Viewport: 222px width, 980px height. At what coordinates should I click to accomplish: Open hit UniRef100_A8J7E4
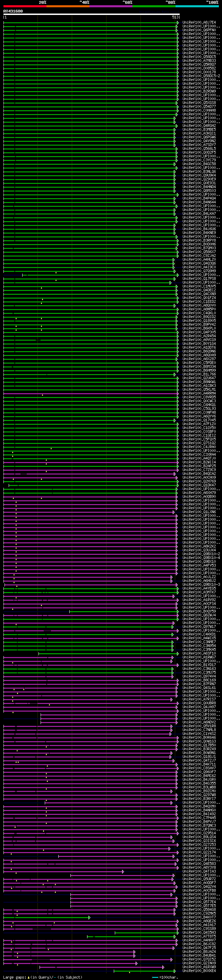(199, 23)
